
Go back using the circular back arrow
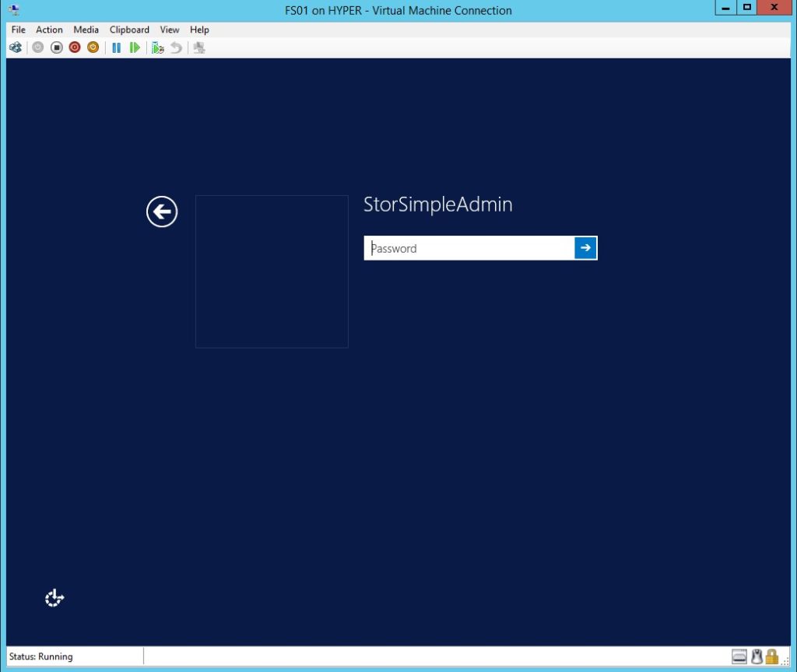pos(161,211)
